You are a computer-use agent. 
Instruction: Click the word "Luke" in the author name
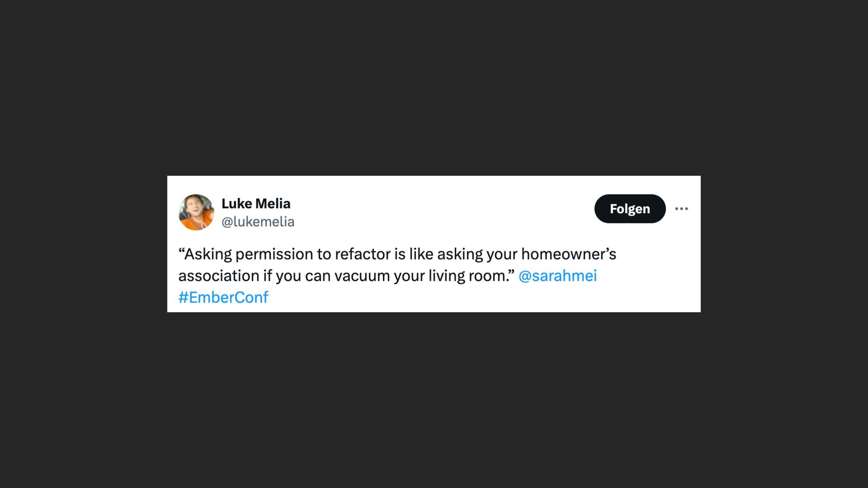236,204
